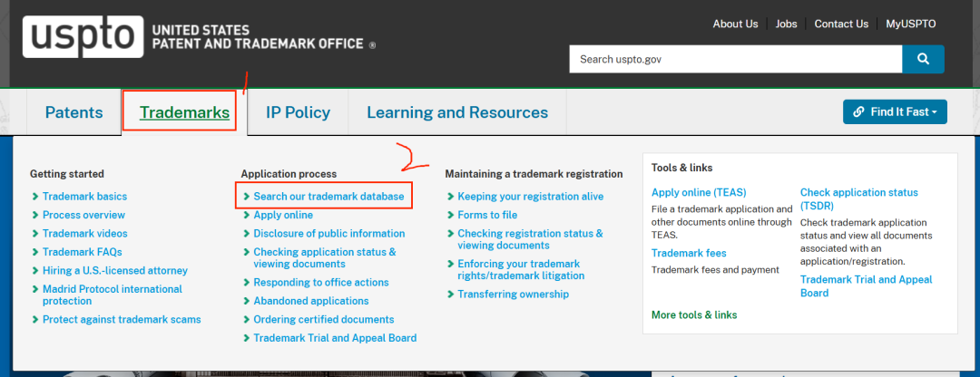Open Disclosure of public information

click(329, 234)
